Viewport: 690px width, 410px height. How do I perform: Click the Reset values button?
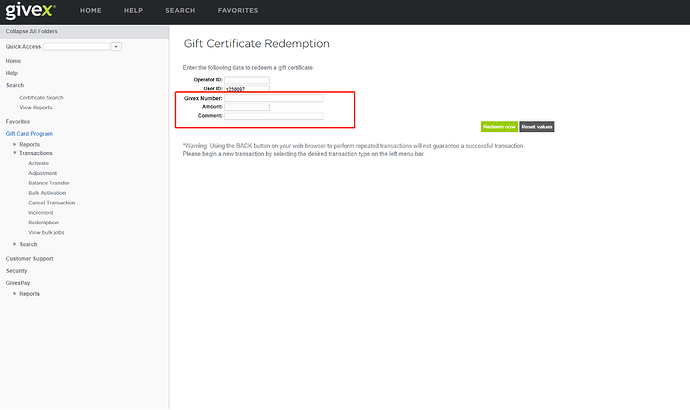(537, 127)
